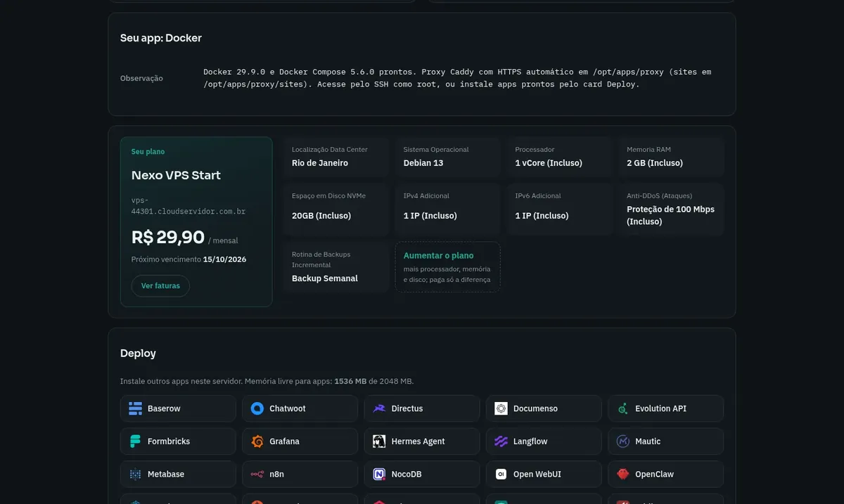844x504 pixels.
Task: Click the IPv6 Adicional card
Action: pyautogui.click(x=559, y=209)
